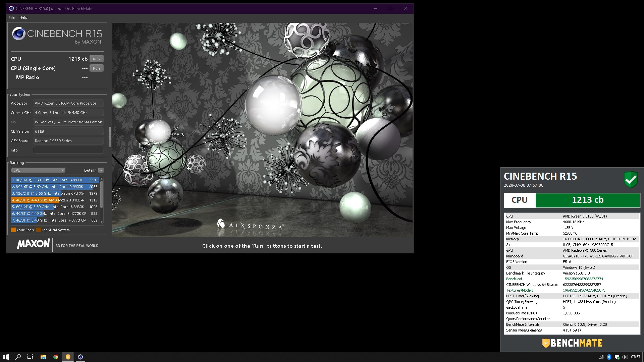Switch to Cinebench taskbar app
Viewport: 644px width, 362px height.
click(80, 357)
